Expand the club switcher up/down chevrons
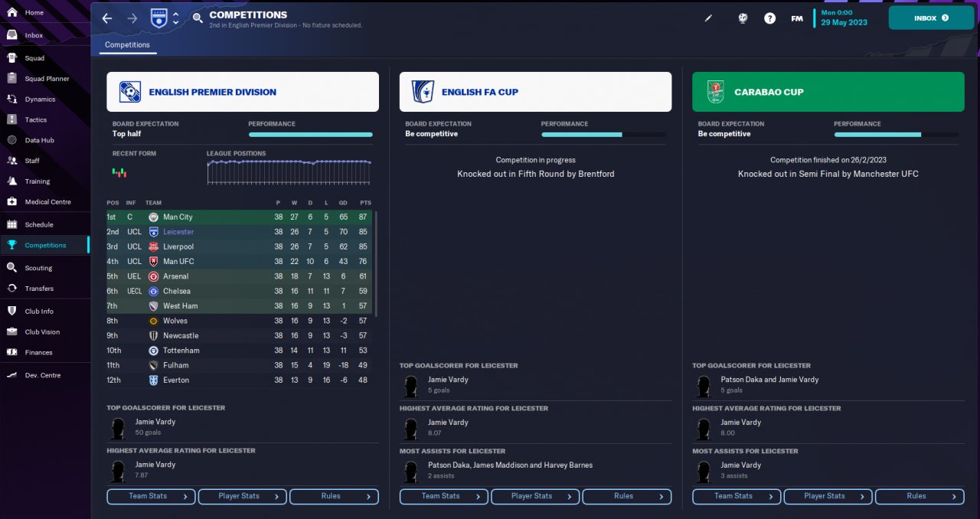980x519 pixels. [x=176, y=18]
